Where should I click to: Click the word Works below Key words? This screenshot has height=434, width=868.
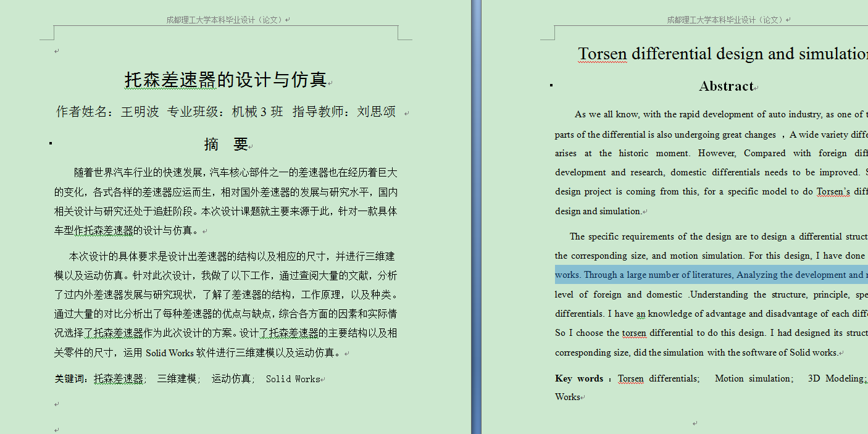pyautogui.click(x=567, y=397)
